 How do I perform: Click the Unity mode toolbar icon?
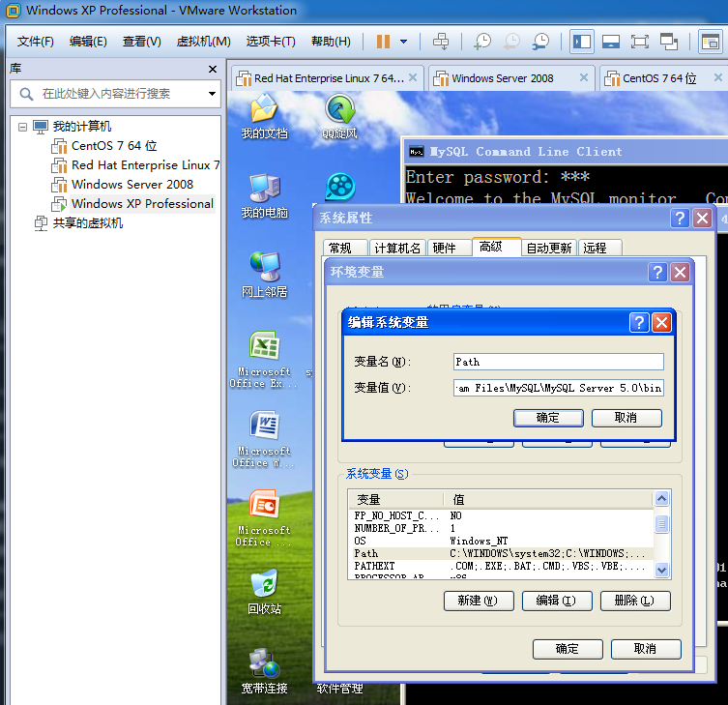point(669,42)
